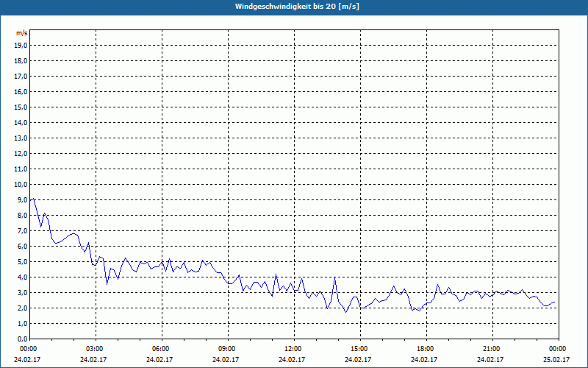
Task: Click the y-axis value "16,0"
Action: tap(21, 91)
